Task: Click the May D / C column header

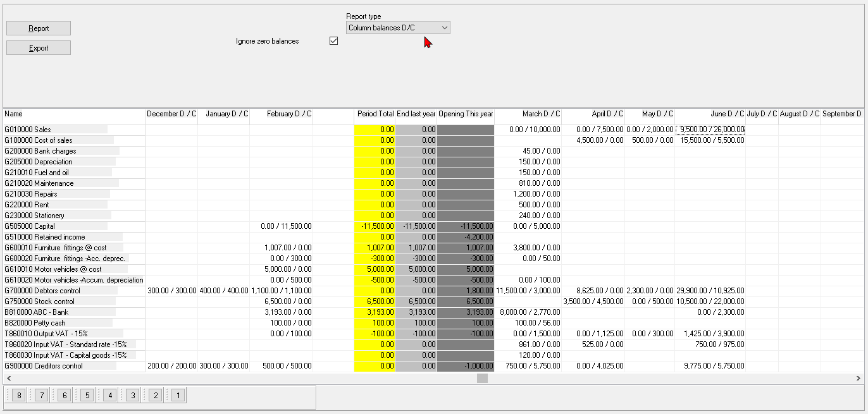Action: click(x=650, y=114)
